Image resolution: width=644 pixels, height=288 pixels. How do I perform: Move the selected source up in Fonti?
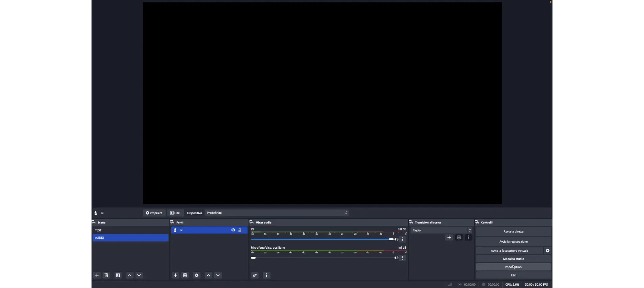(208, 275)
